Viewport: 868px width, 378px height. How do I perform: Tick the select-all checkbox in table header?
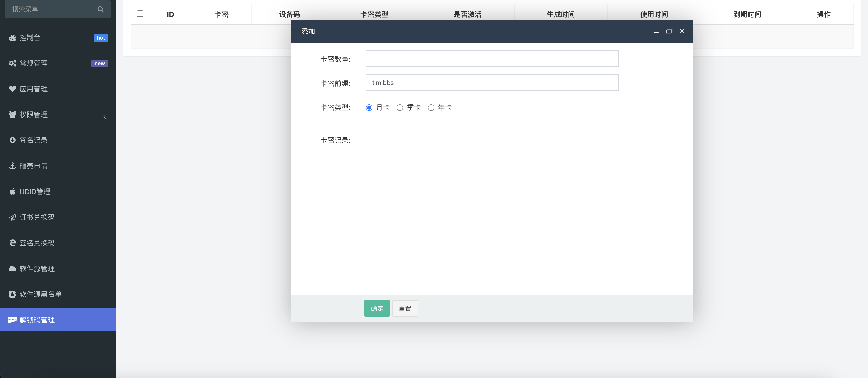click(140, 14)
